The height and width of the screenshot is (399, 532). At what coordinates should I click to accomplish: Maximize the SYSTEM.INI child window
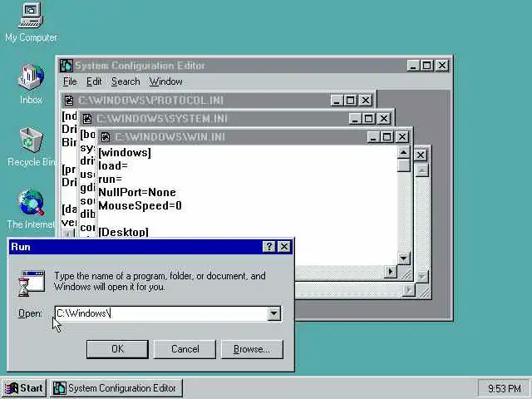tap(368, 119)
